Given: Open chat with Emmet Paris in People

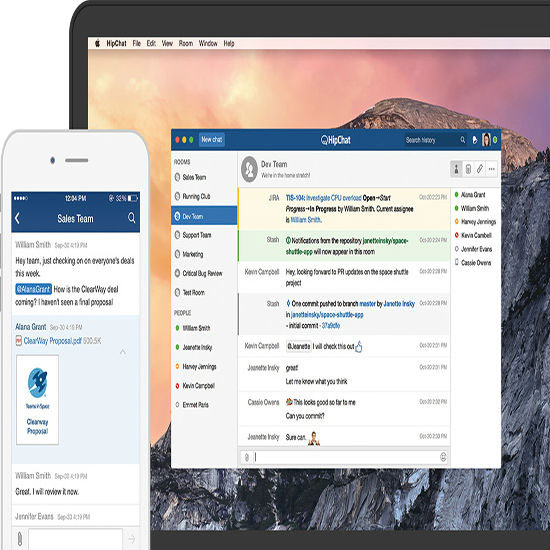Looking at the screenshot, I should pyautogui.click(x=204, y=405).
